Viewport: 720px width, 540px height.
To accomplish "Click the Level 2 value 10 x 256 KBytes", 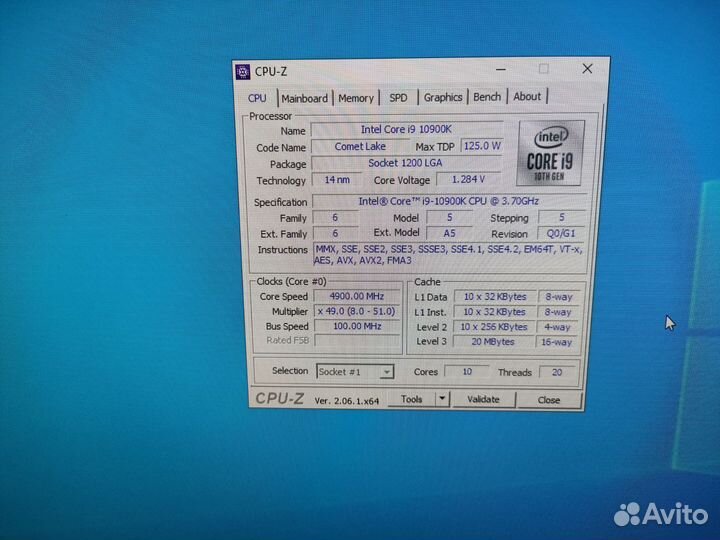I will click(x=494, y=327).
